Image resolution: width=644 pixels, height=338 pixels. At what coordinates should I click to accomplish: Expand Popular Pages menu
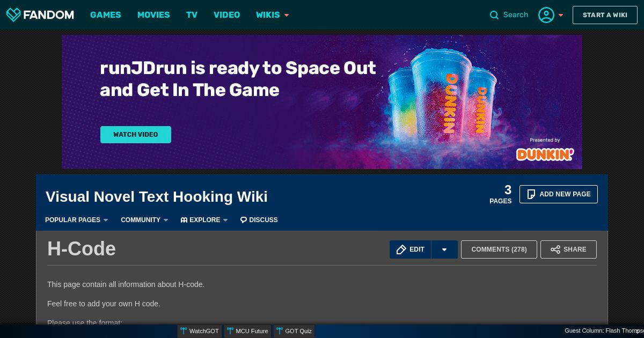point(76,220)
